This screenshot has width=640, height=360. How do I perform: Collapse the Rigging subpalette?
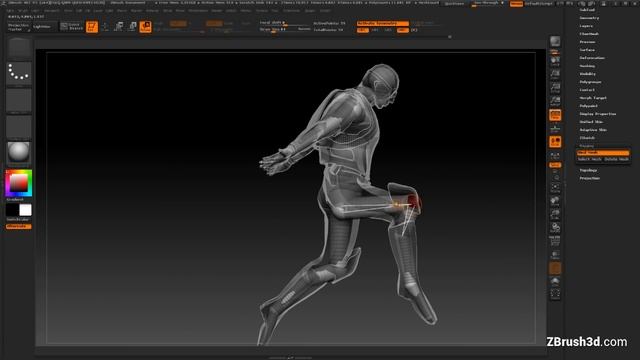(x=587, y=146)
